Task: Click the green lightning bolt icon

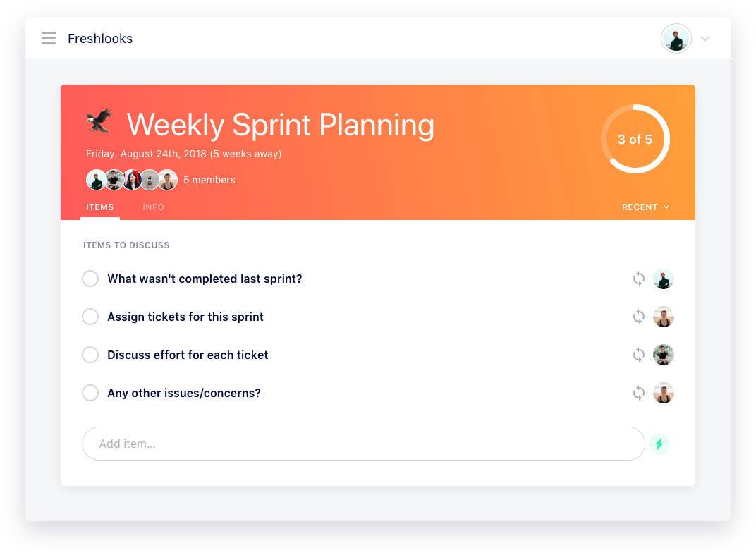Action: tap(659, 444)
